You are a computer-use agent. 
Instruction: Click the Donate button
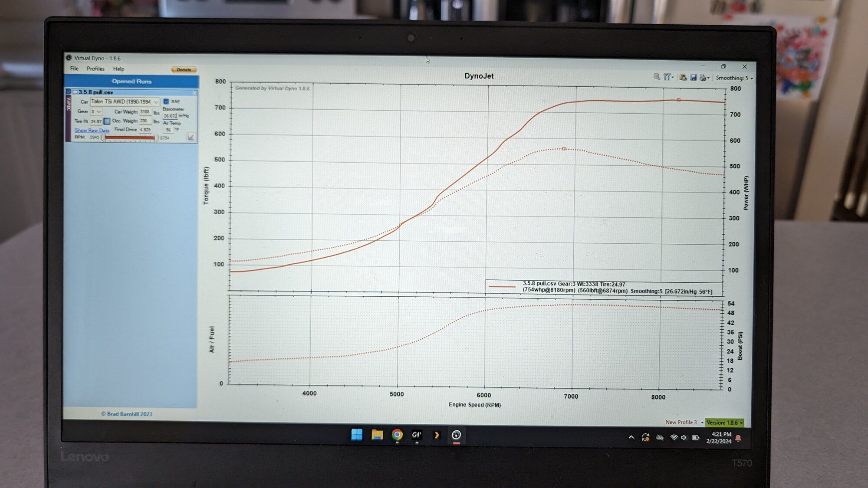tap(184, 69)
